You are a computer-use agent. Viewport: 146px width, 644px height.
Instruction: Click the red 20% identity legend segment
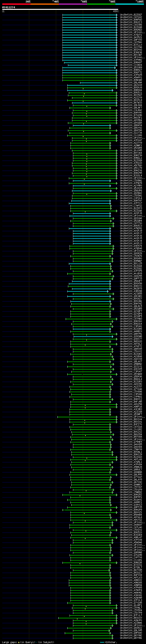pyautogui.click(x=16, y=4)
